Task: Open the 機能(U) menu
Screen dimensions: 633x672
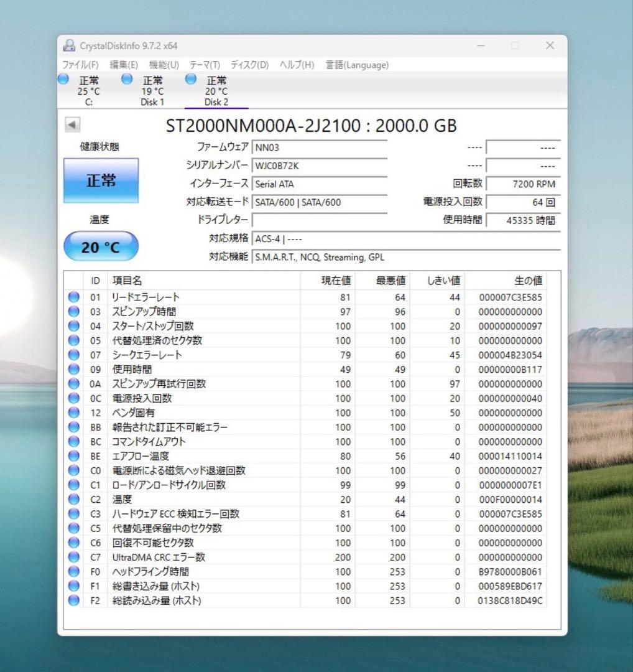Action: pos(164,65)
